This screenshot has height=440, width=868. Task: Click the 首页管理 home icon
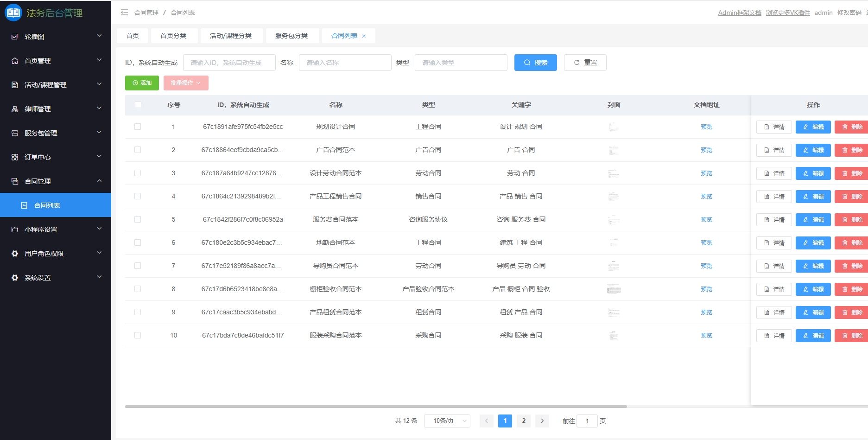coord(15,61)
